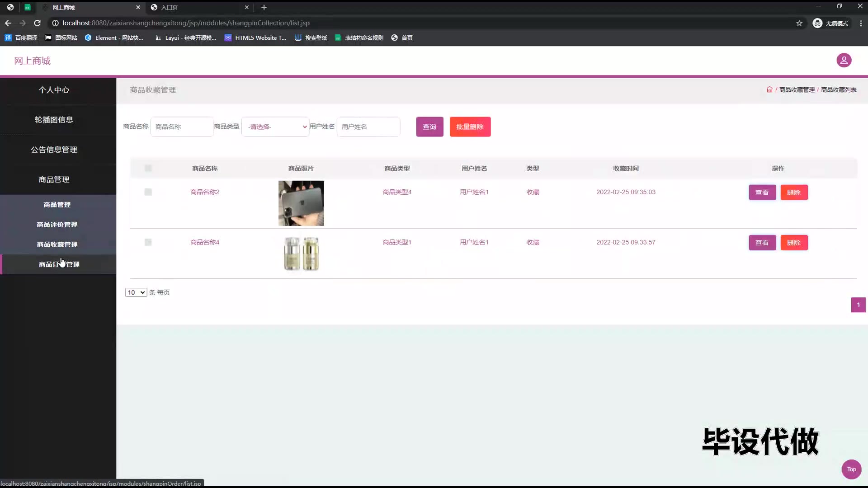Viewport: 868px width, 488px height.
Task: Click the round Top scroll button
Action: pyautogui.click(x=851, y=469)
